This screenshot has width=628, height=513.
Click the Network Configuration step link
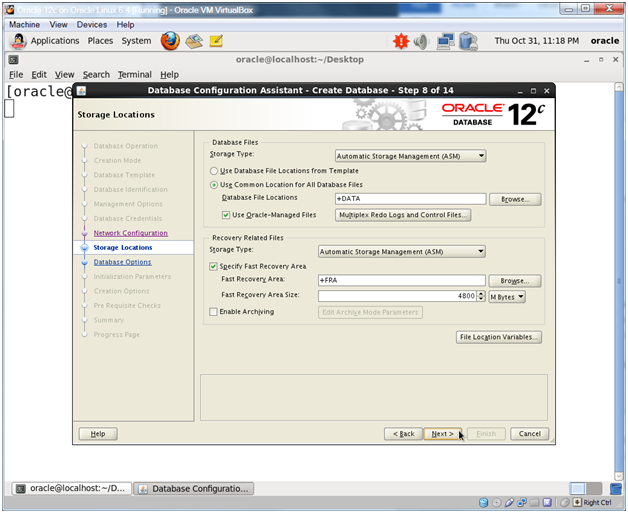coord(130,233)
